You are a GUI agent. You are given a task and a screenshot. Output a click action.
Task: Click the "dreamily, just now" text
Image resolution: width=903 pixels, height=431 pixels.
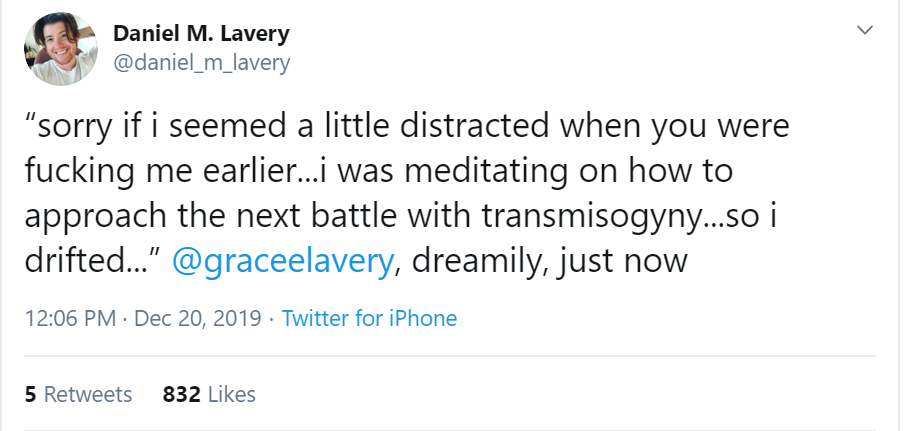point(549,261)
